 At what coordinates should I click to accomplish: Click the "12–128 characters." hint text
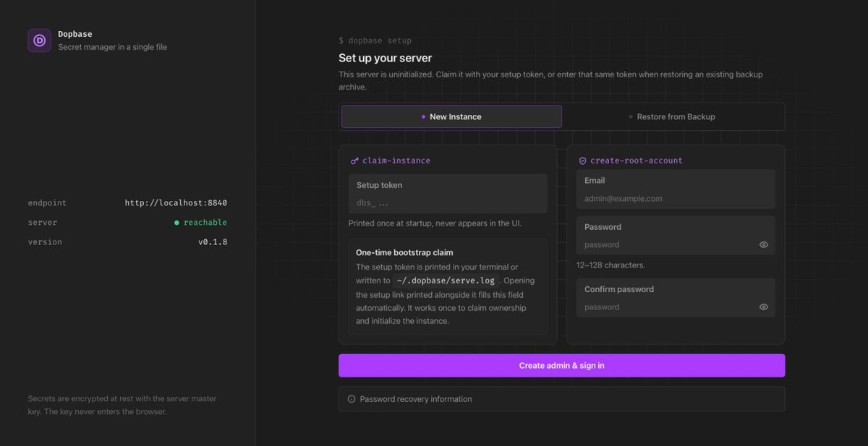point(610,265)
